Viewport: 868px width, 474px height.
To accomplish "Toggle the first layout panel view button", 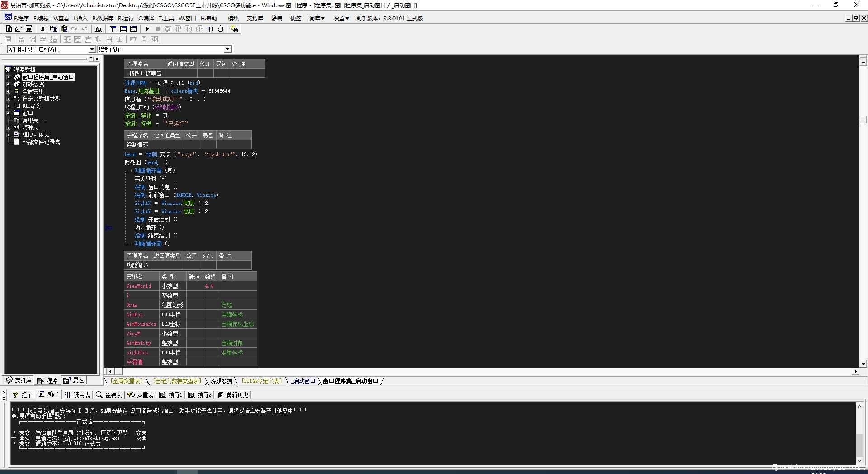I will (113, 29).
